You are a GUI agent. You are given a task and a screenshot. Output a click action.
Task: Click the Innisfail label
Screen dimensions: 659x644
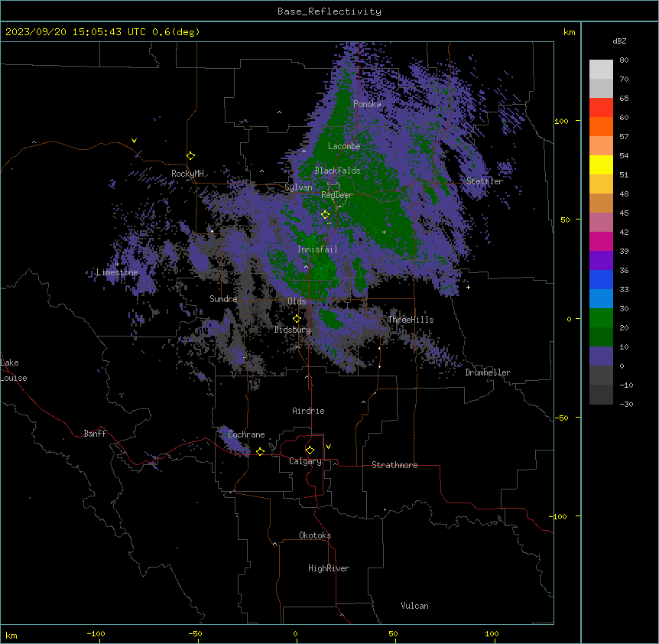317,249
